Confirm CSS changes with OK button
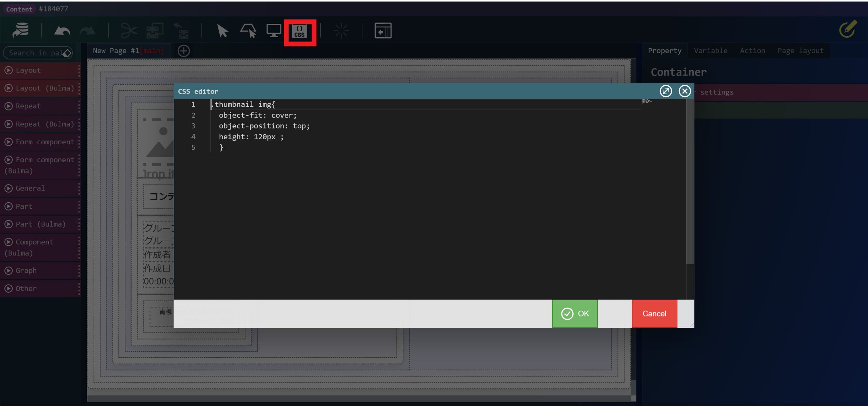This screenshot has width=868, height=406. [575, 313]
